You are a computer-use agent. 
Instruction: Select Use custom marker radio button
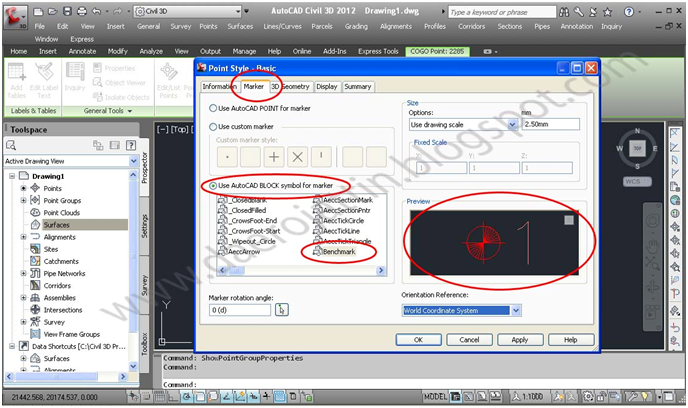click(213, 126)
